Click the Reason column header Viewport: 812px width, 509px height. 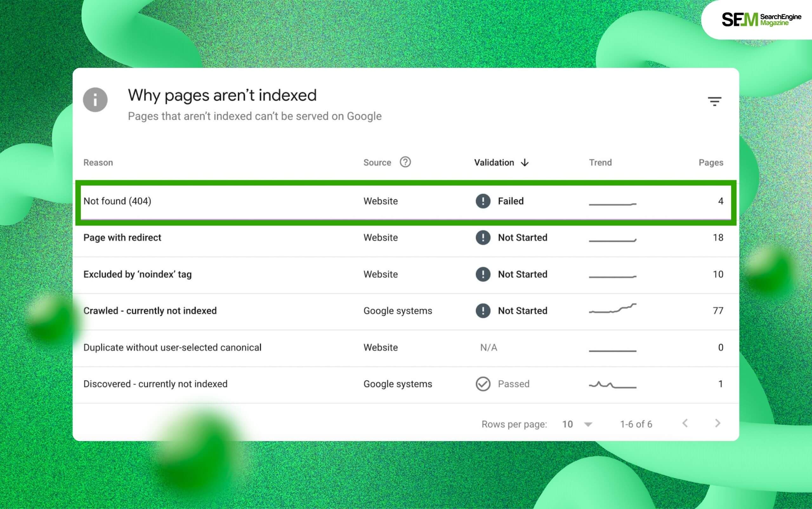pos(98,163)
